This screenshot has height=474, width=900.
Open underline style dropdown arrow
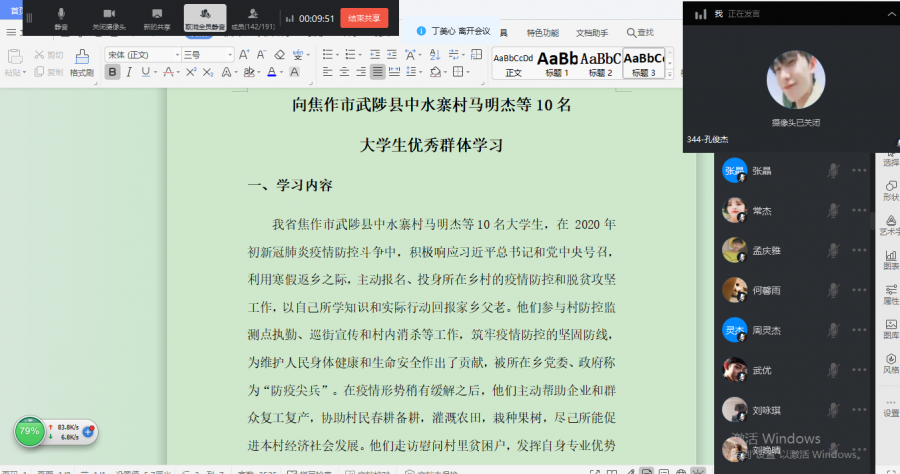coord(156,72)
